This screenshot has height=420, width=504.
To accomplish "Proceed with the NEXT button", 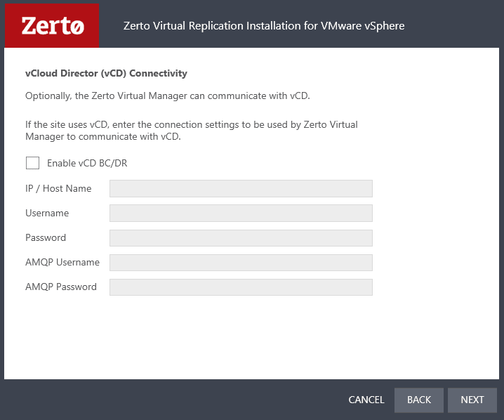I will pyautogui.click(x=472, y=400).
